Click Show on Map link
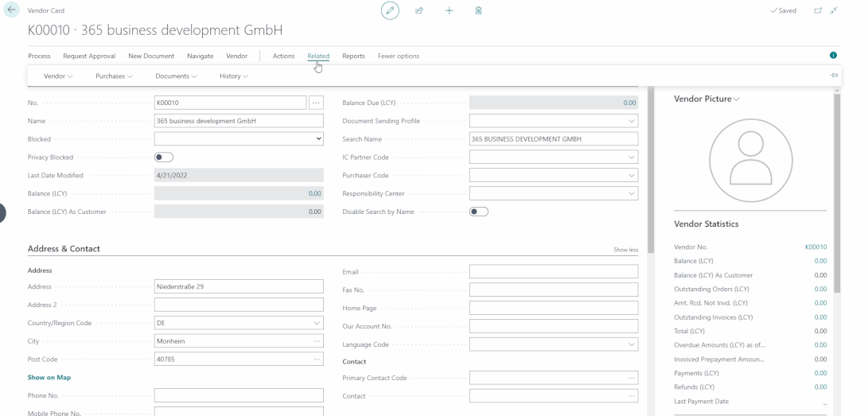868x416 pixels. (x=49, y=377)
